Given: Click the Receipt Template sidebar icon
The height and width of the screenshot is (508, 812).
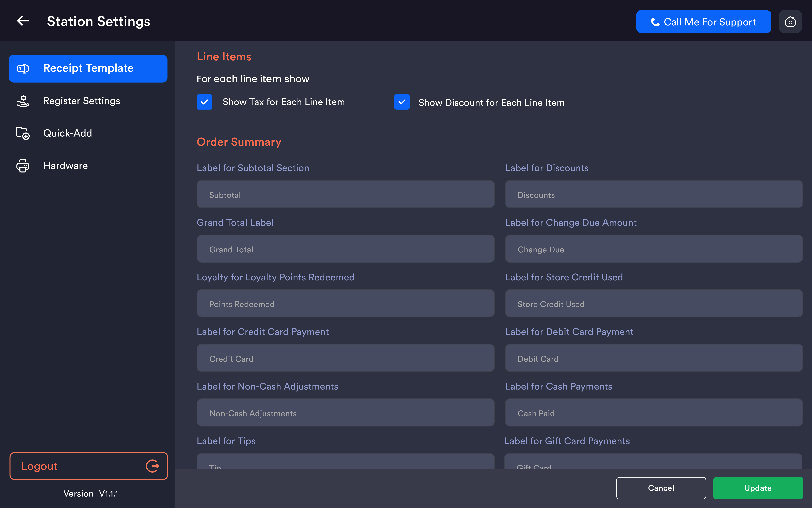Looking at the screenshot, I should tap(23, 69).
